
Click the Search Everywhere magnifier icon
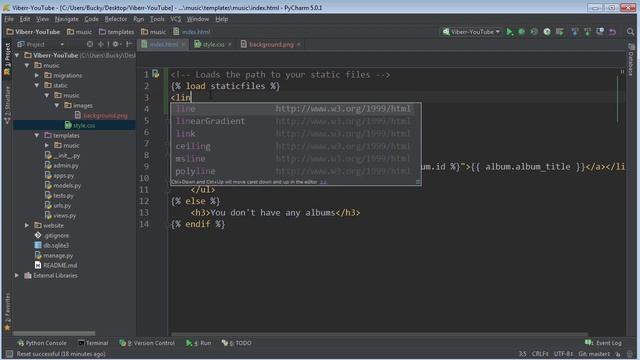(630, 32)
